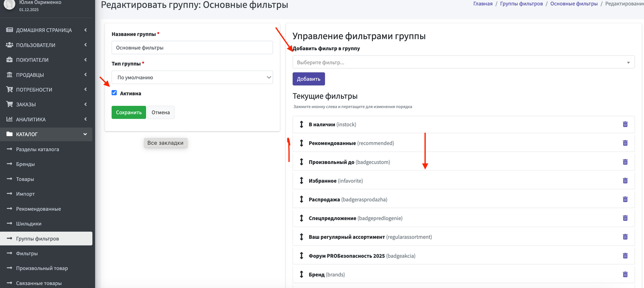Click trash icon for 'Спецпредложение' filter
This screenshot has width=644, height=288.
(x=625, y=218)
